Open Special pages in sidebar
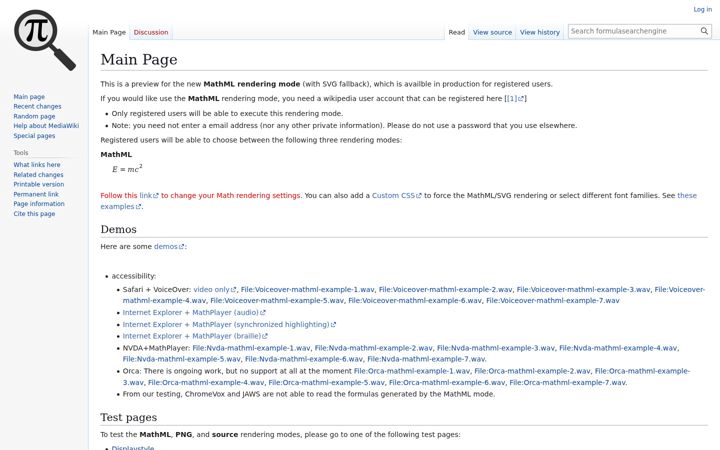The height and width of the screenshot is (450, 720). pyautogui.click(x=34, y=135)
